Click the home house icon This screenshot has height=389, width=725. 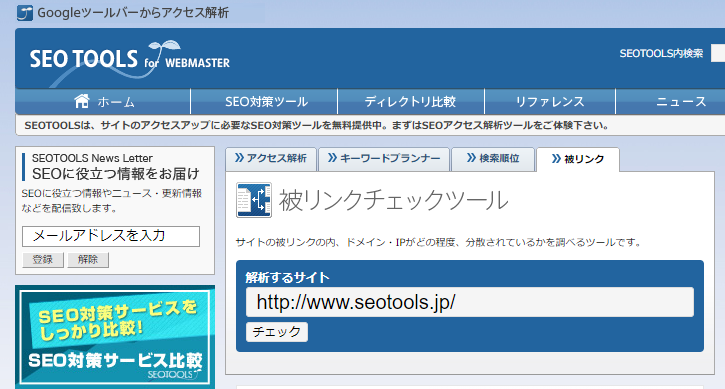82,101
